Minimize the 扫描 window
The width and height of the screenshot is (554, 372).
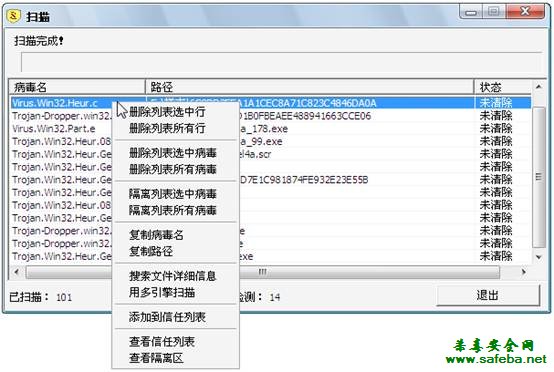coord(471,12)
